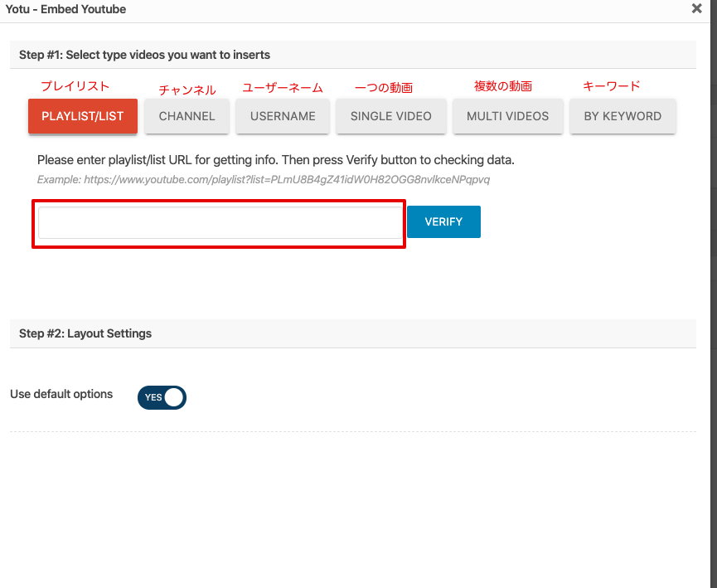Toggle the Use default options switch
The height and width of the screenshot is (588, 717).
point(162,397)
